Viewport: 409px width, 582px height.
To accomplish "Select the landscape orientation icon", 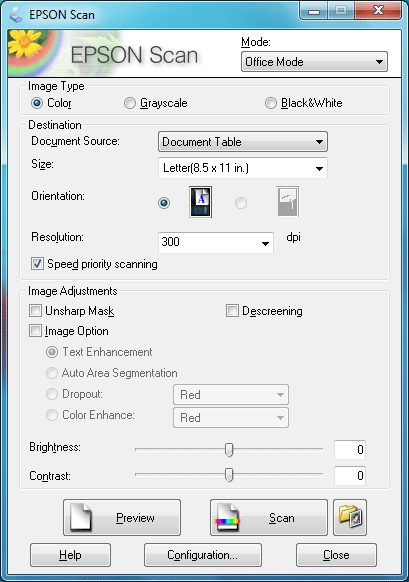I will click(x=288, y=202).
